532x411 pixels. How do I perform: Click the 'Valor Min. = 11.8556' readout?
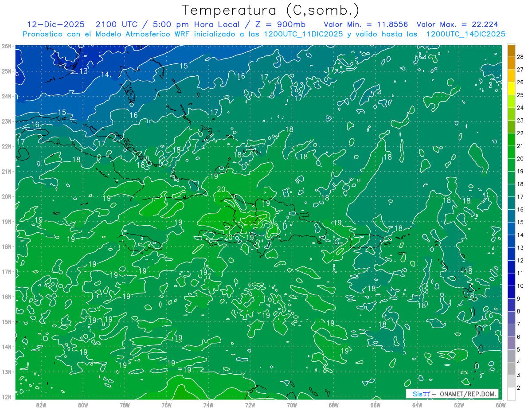366,24
